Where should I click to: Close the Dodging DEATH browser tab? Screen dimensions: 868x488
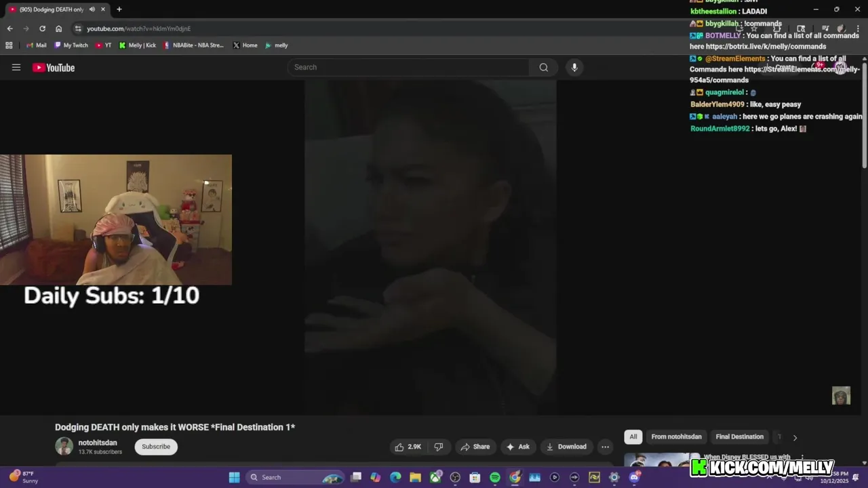point(103,9)
